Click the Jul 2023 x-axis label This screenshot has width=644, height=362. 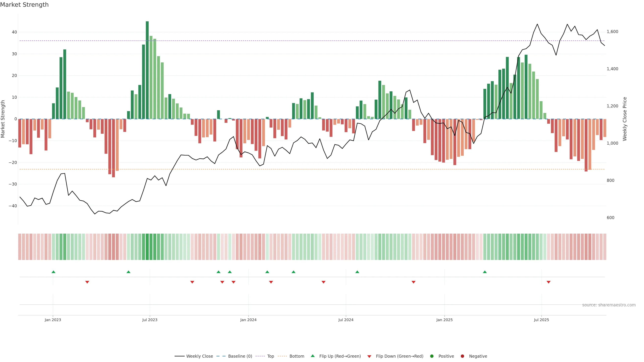pos(150,320)
